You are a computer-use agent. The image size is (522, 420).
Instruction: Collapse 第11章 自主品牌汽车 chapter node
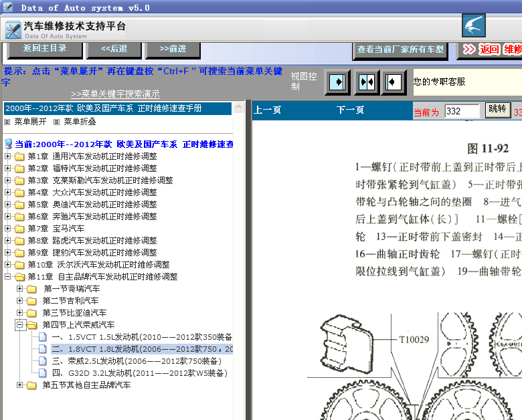click(x=7, y=277)
